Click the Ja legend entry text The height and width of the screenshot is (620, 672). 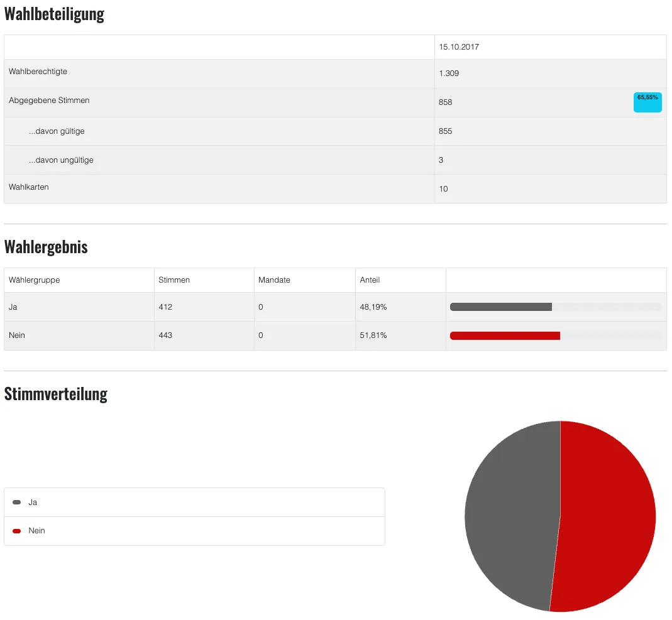point(33,503)
